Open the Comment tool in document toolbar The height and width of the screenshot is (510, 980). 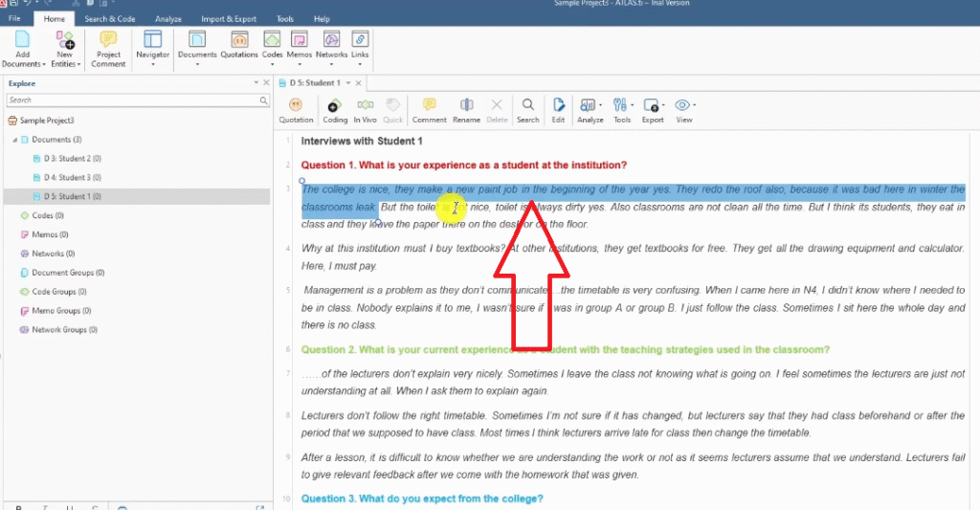pos(429,110)
